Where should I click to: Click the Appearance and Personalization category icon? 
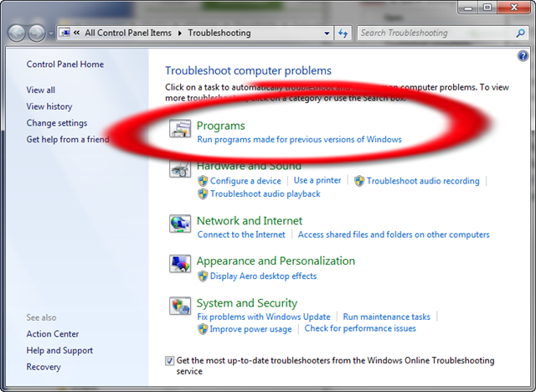coord(180,264)
